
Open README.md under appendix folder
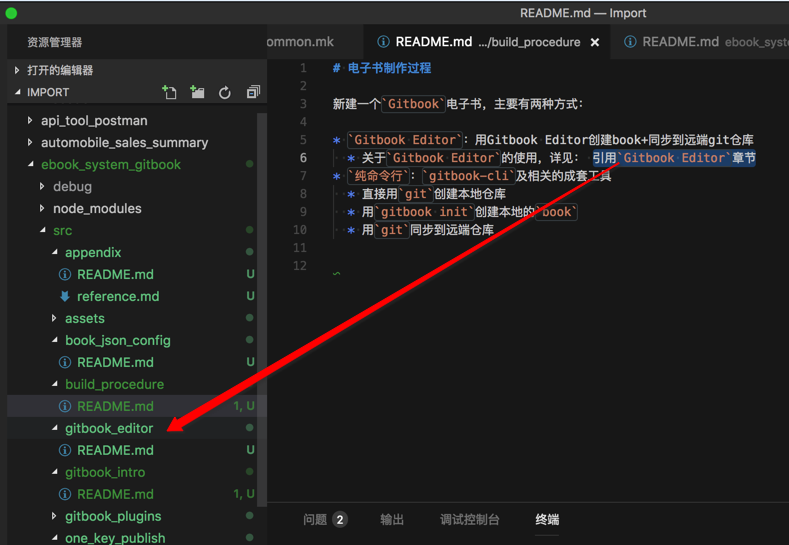(115, 274)
